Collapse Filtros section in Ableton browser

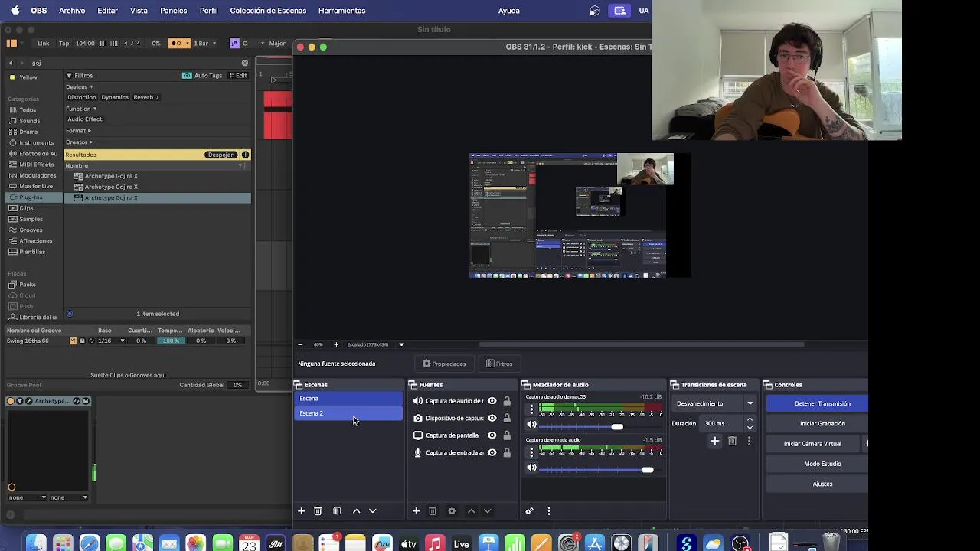click(x=69, y=76)
